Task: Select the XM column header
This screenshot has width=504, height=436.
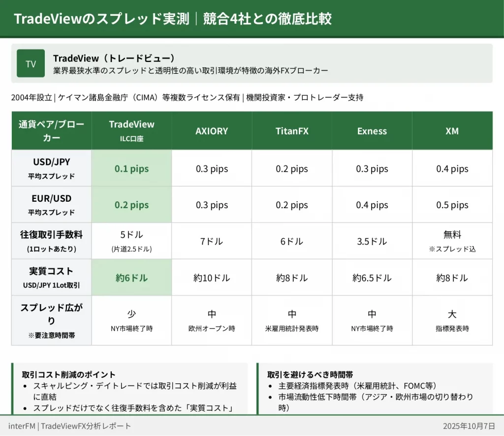Action: (452, 131)
